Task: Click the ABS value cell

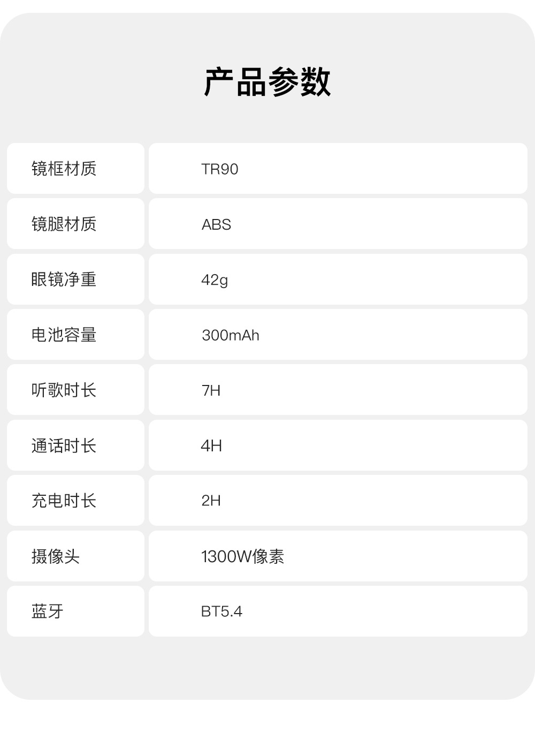Action: click(338, 224)
